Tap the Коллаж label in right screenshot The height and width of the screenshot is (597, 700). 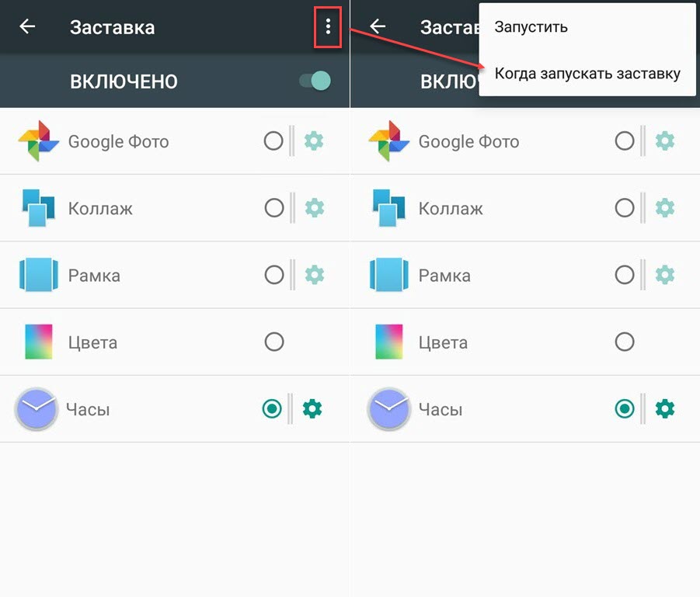pos(451,209)
